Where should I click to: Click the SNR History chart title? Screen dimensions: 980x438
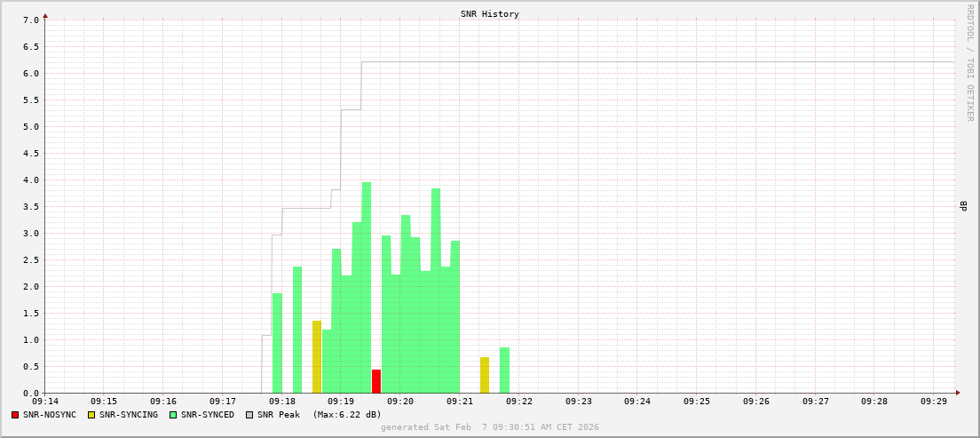tap(489, 14)
